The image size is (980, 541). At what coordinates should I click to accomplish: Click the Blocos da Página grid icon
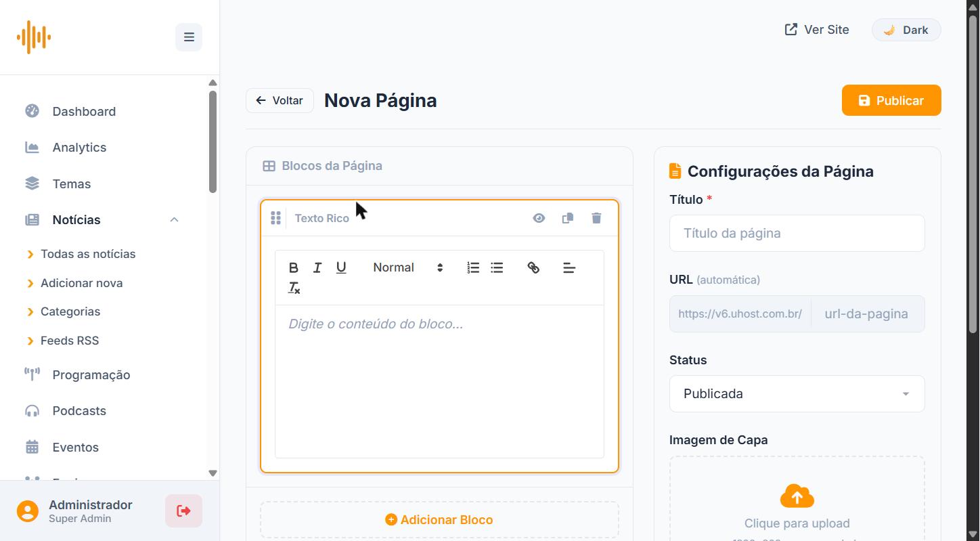[x=269, y=166]
